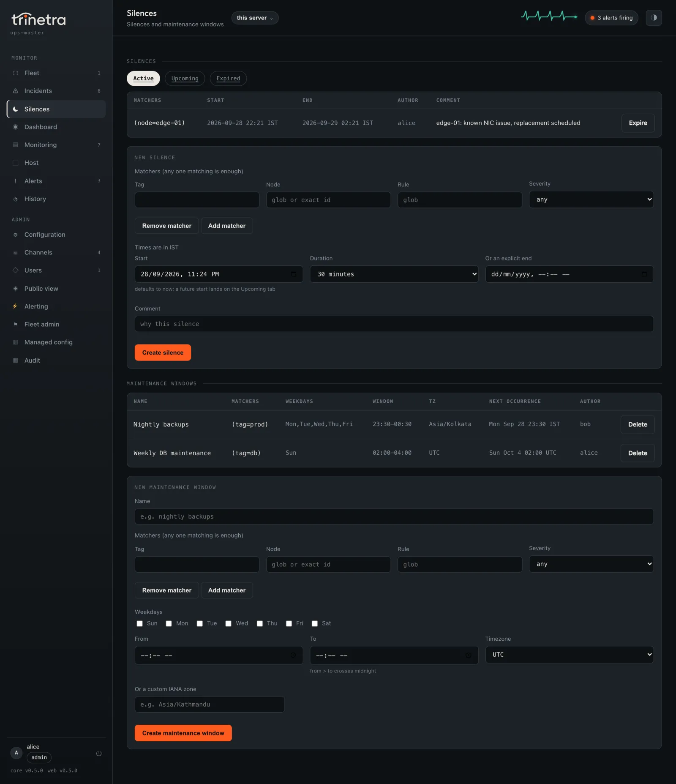Focus the silence Comment field
This screenshot has height=784, width=676.
click(x=394, y=324)
